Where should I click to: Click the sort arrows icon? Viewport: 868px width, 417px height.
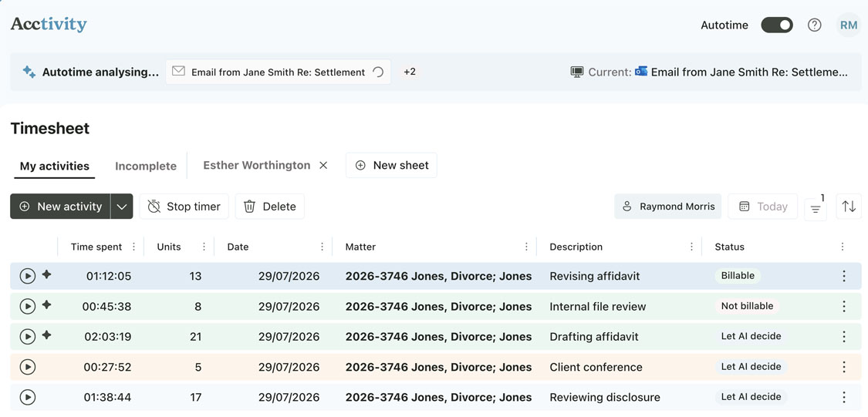(x=849, y=207)
